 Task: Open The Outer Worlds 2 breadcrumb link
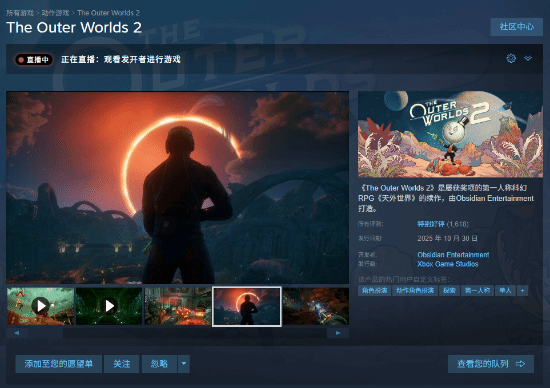(108, 13)
